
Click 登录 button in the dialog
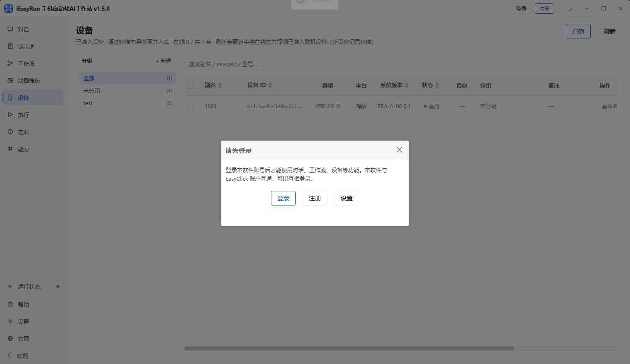(x=283, y=198)
